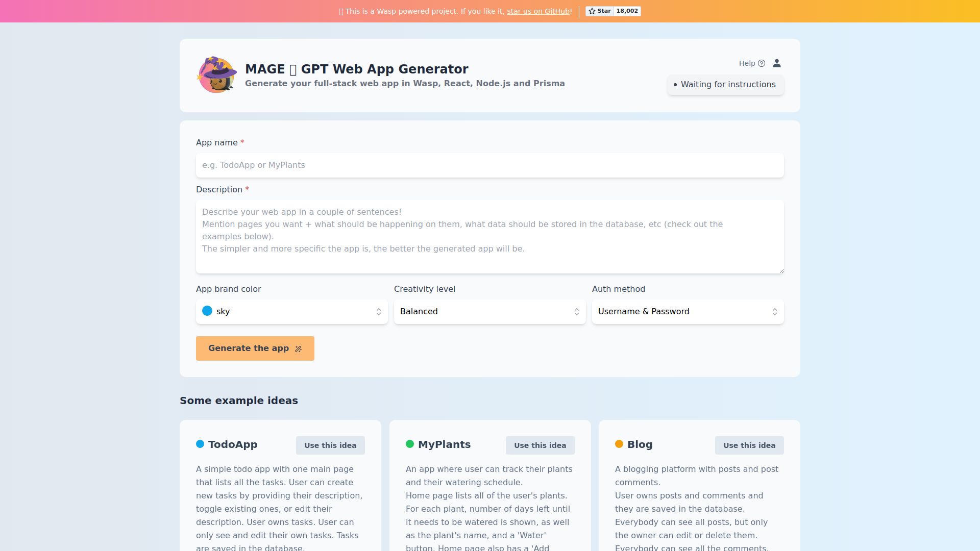Click the GitHub Star icon button
980x551 pixels.
600,11
